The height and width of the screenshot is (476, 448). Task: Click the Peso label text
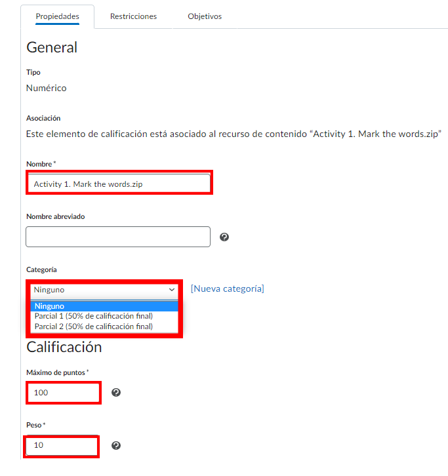coord(34,426)
